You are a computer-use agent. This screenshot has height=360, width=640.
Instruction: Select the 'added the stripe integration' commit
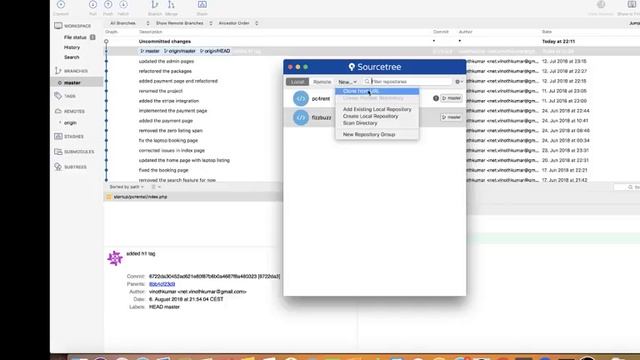pyautogui.click(x=169, y=101)
